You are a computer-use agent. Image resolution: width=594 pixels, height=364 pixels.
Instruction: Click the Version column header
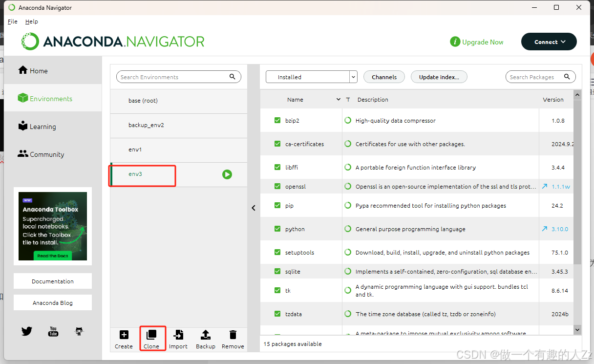tap(553, 99)
